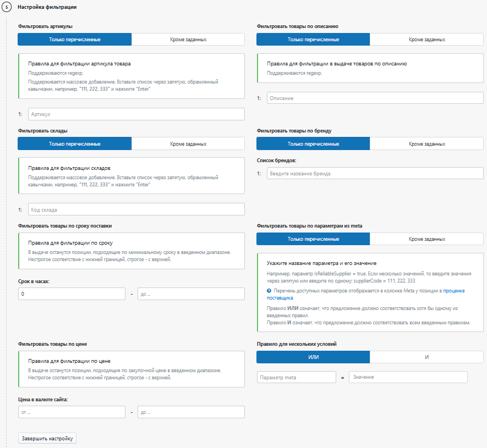Image resolution: width=487 pixels, height=448 pixels.
Task: Click the 'Код склада' input field
Action: (x=136, y=209)
